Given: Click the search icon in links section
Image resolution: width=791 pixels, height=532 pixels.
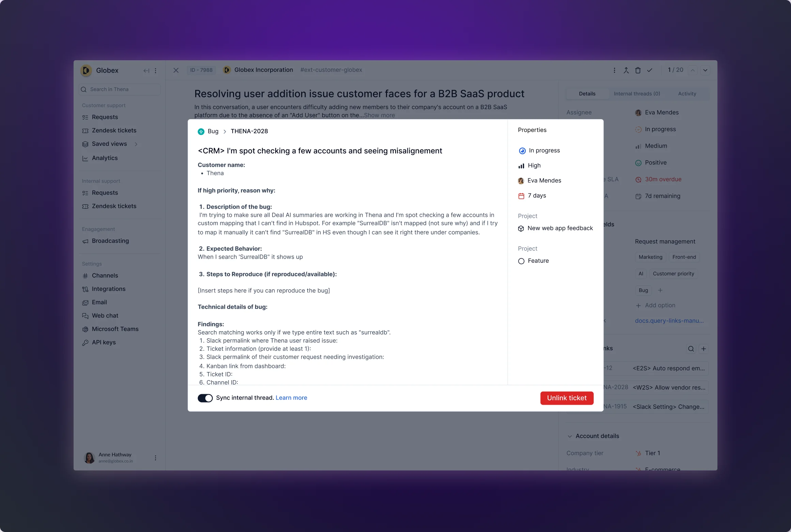Looking at the screenshot, I should pos(691,349).
